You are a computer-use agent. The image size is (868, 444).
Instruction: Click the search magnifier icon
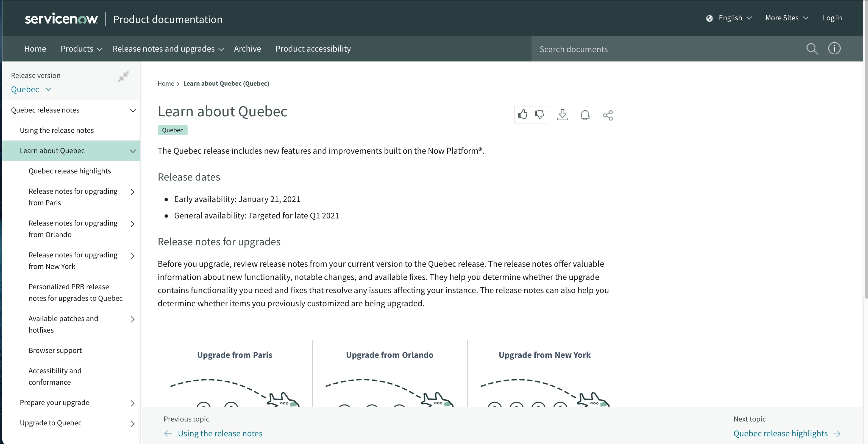812,49
